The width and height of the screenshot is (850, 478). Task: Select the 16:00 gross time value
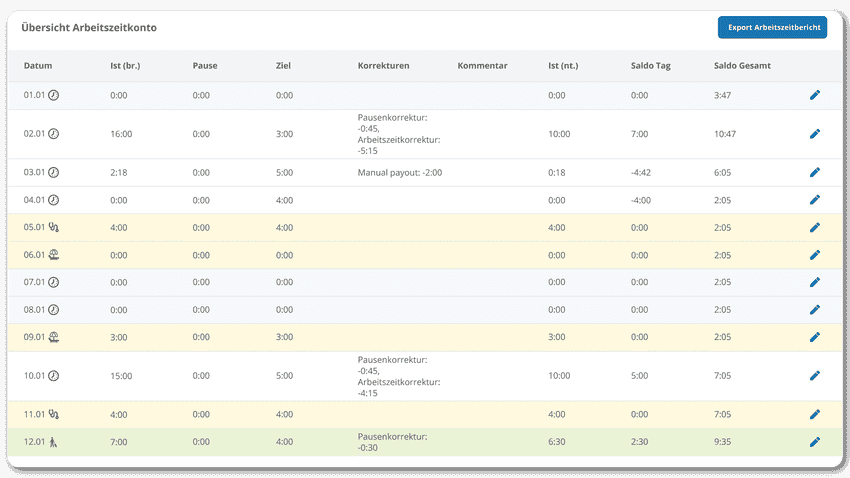point(121,134)
